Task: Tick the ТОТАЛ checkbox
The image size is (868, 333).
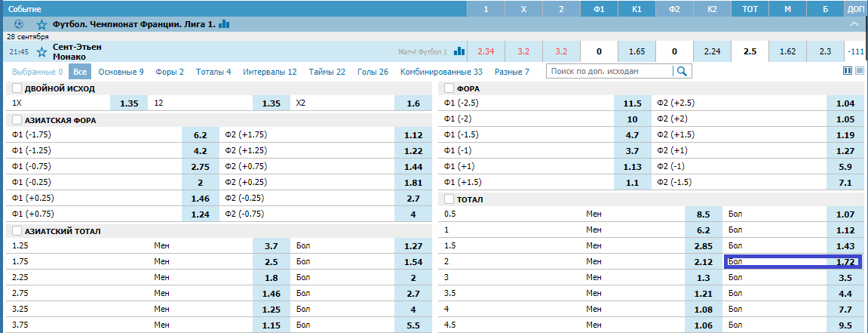Action: 449,199
